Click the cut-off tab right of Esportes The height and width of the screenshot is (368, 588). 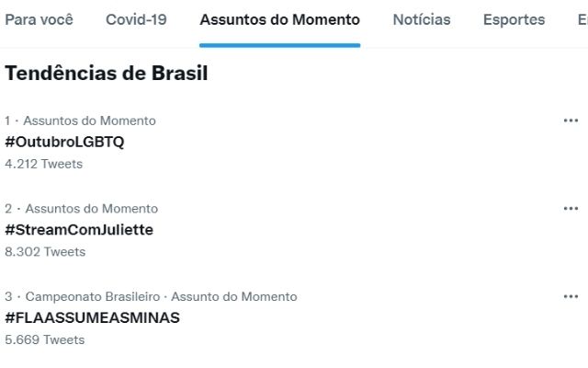click(582, 19)
